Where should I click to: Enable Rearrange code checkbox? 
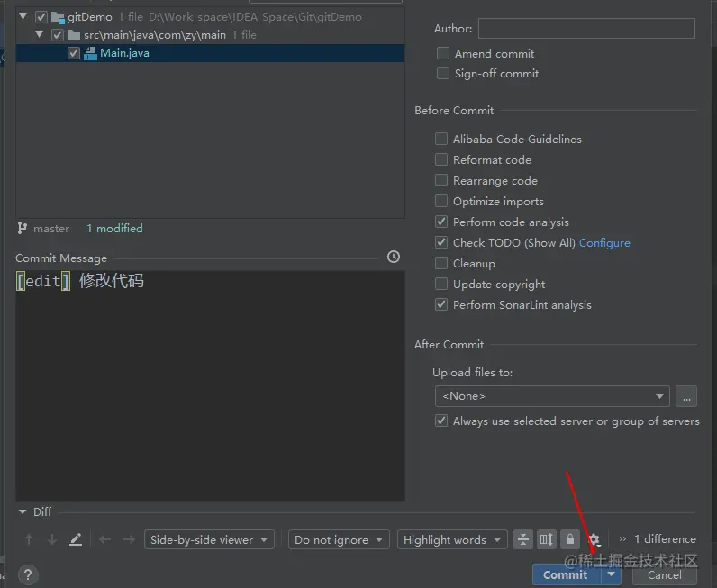click(x=440, y=180)
